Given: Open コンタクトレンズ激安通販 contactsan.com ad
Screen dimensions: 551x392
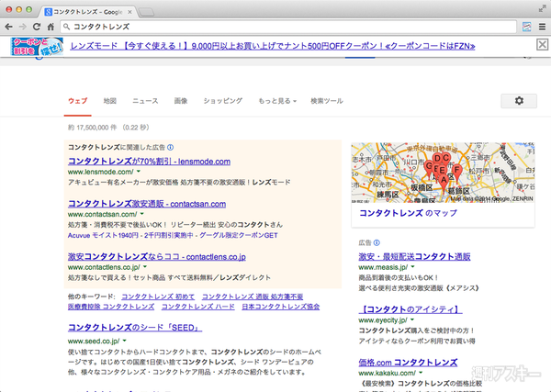Looking at the screenshot, I should (147, 204).
